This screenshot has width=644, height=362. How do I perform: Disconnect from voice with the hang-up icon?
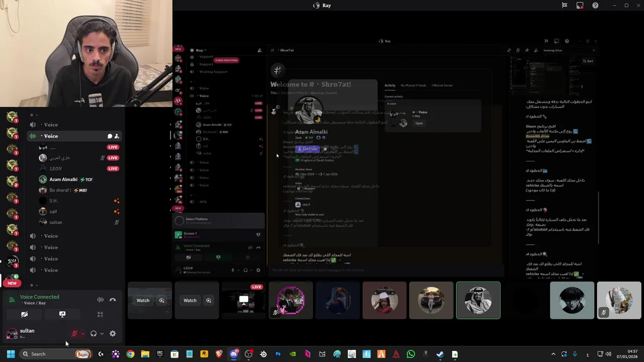(x=113, y=300)
